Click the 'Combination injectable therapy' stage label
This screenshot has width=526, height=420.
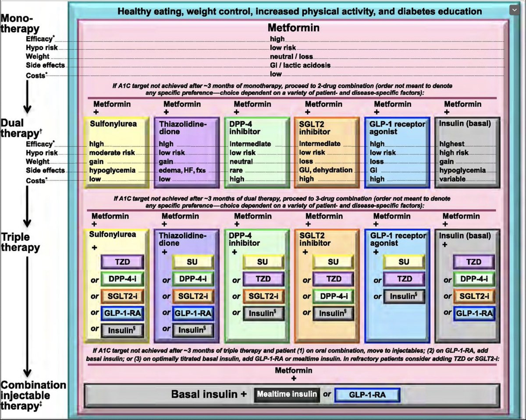(x=33, y=396)
